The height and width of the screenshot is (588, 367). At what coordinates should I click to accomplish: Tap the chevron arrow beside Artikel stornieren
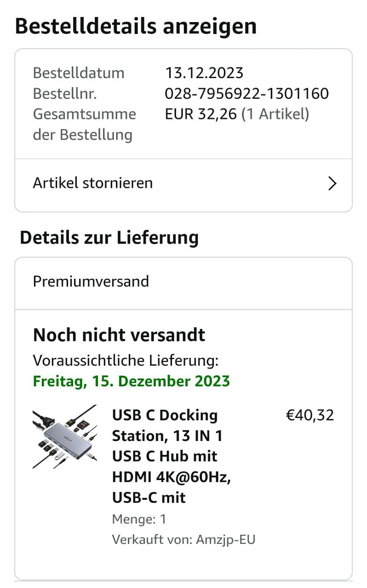(x=332, y=184)
